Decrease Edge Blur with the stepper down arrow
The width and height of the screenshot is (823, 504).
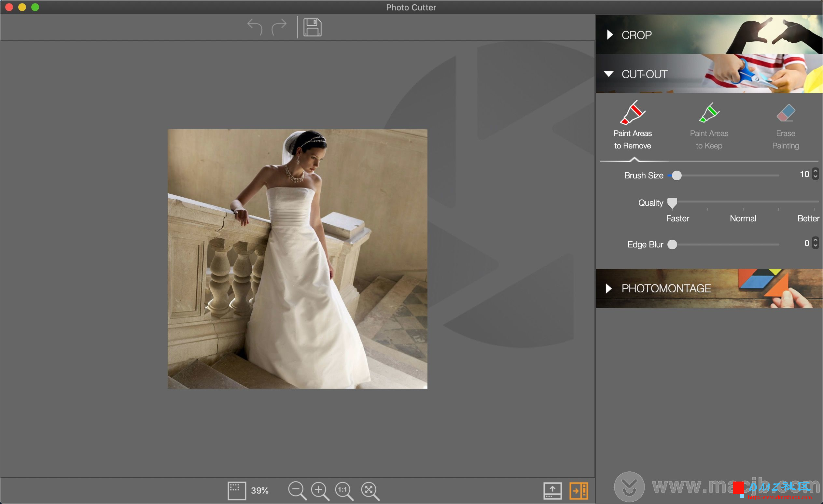pyautogui.click(x=816, y=246)
